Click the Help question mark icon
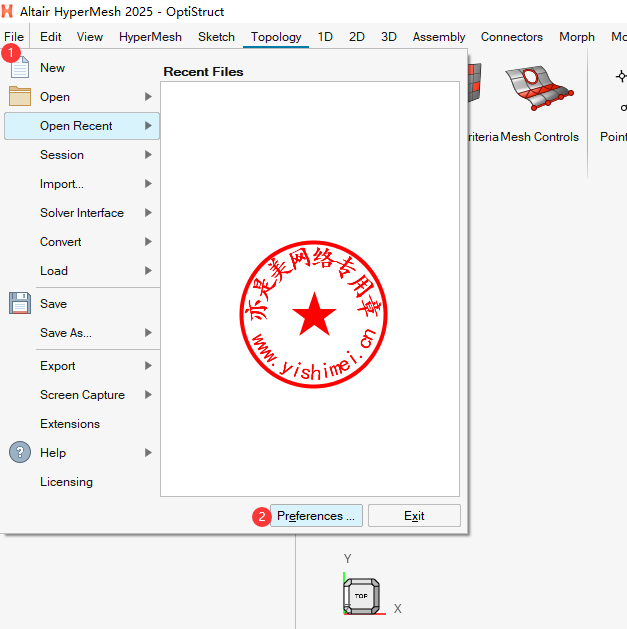Image resolution: width=627 pixels, height=629 pixels. point(21,453)
